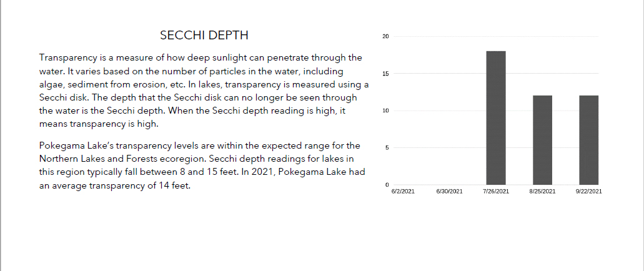Click the 15 value on y-axis

coord(385,74)
